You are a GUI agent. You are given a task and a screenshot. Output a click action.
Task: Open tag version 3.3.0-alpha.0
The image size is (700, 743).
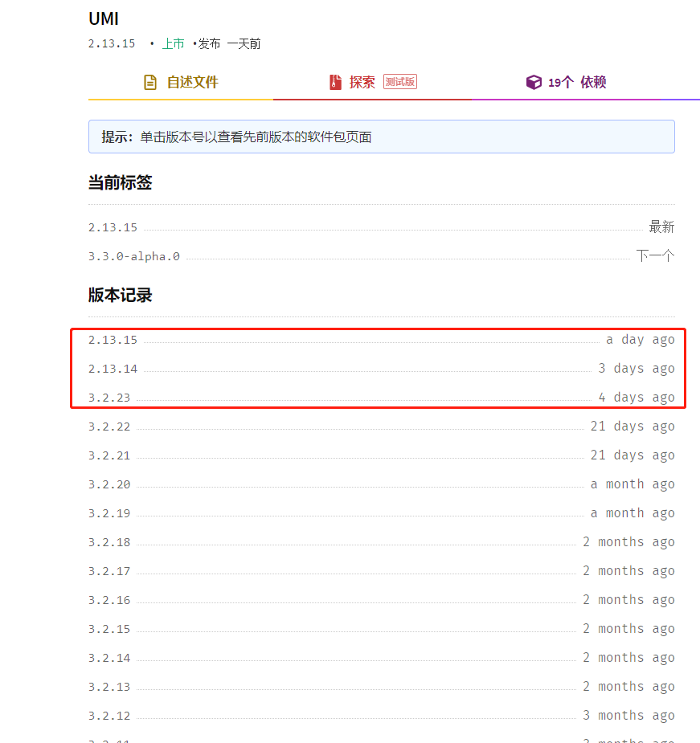pos(134,257)
